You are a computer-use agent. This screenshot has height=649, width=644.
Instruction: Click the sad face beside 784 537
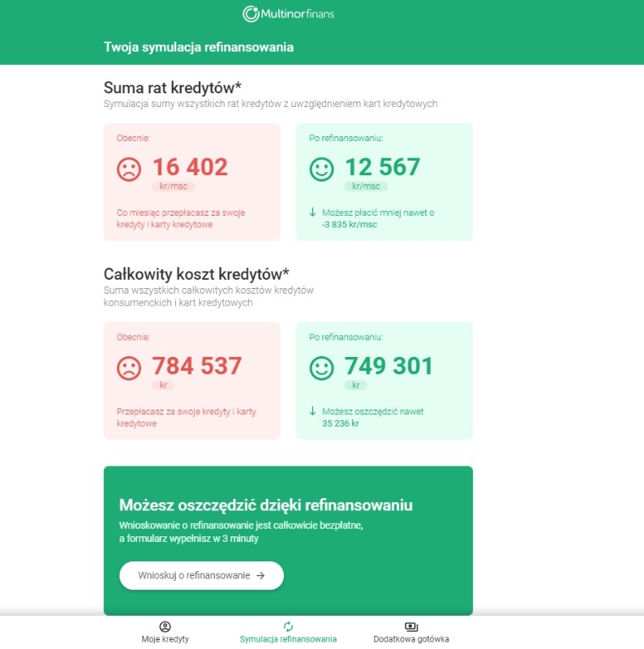point(129,368)
